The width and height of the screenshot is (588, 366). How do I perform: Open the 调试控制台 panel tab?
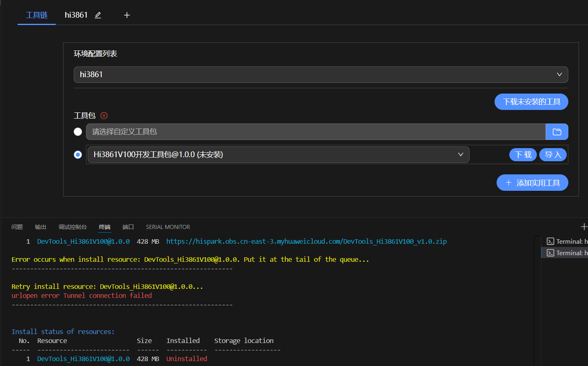[73, 227]
